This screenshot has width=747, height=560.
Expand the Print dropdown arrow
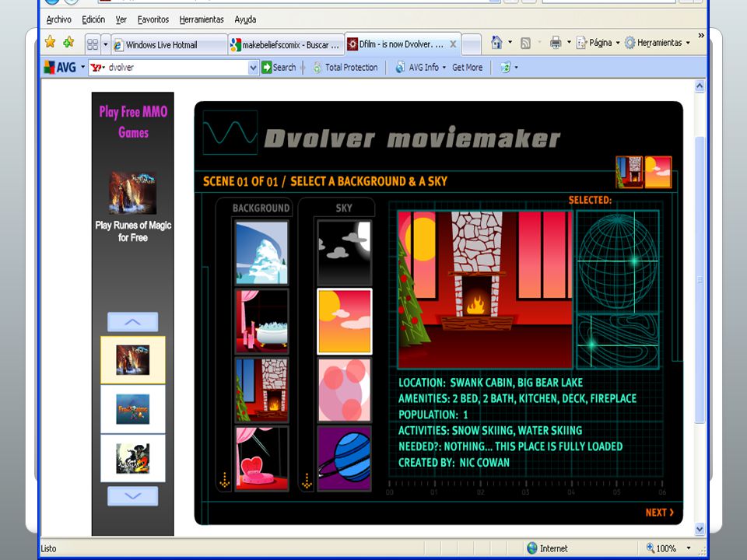(569, 42)
